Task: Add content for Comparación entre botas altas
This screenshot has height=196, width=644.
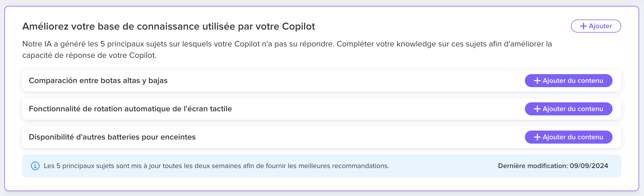Action: click(x=569, y=81)
